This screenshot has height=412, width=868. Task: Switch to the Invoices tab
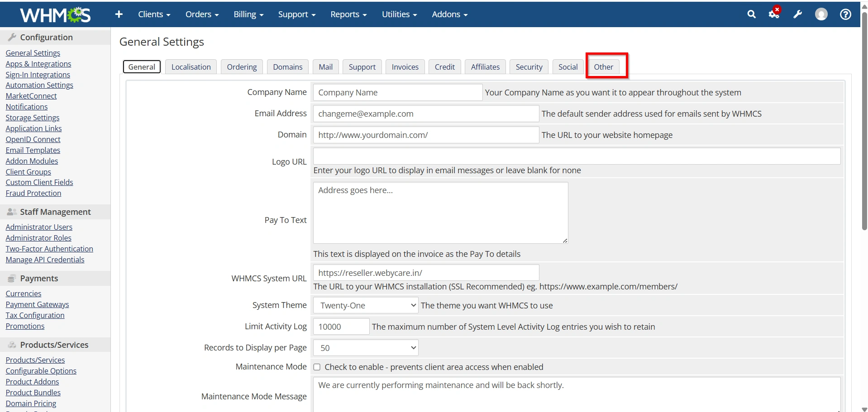point(405,67)
